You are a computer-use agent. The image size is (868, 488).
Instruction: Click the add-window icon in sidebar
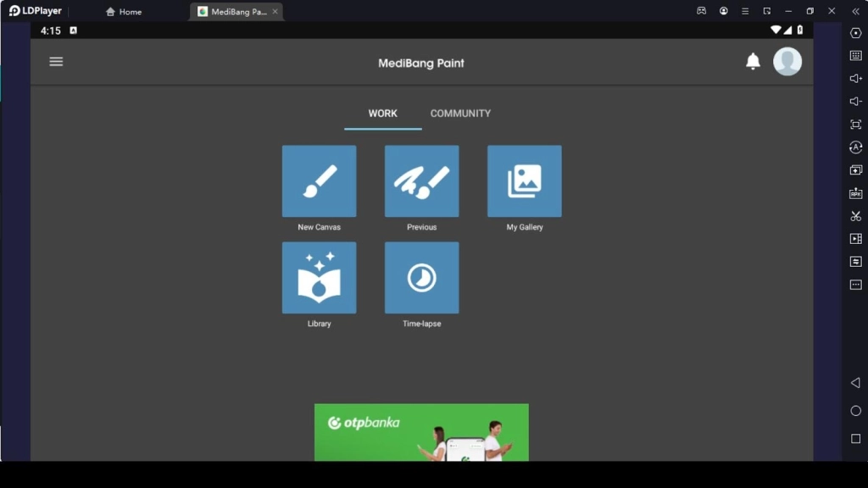(856, 170)
